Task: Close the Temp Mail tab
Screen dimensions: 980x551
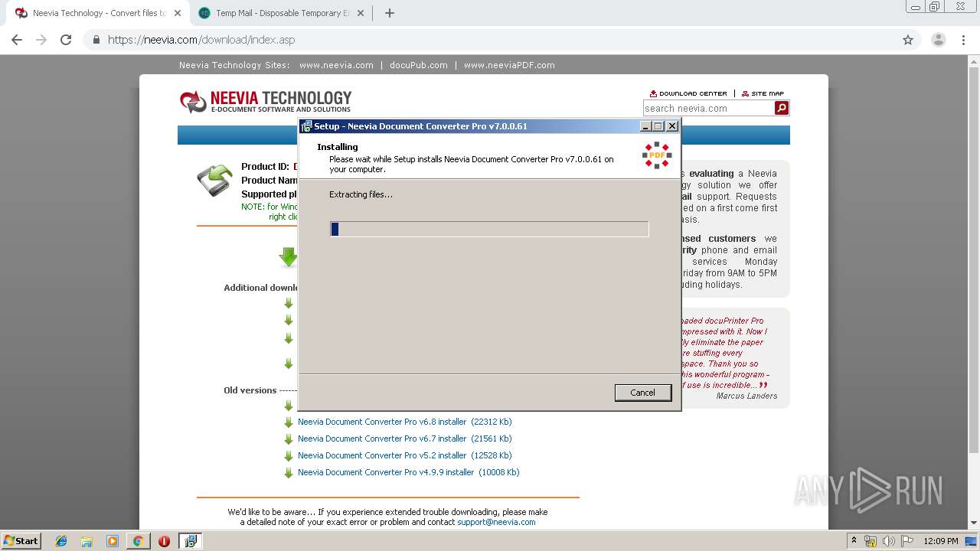Action: (x=361, y=13)
